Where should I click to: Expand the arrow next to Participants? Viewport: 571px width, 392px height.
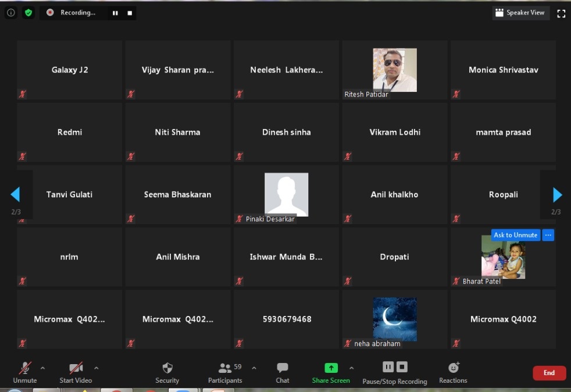click(254, 368)
